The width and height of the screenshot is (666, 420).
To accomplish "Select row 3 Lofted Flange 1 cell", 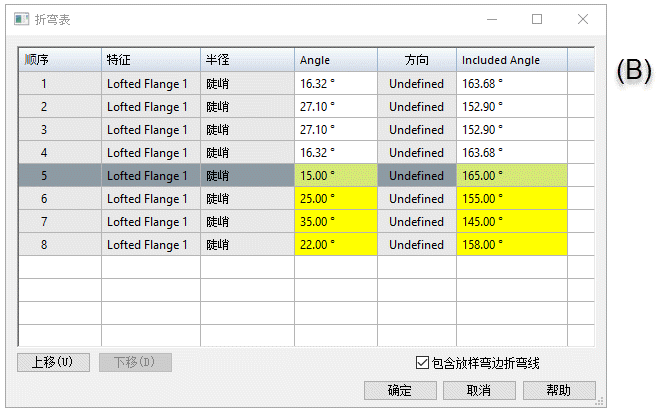I will tap(150, 130).
